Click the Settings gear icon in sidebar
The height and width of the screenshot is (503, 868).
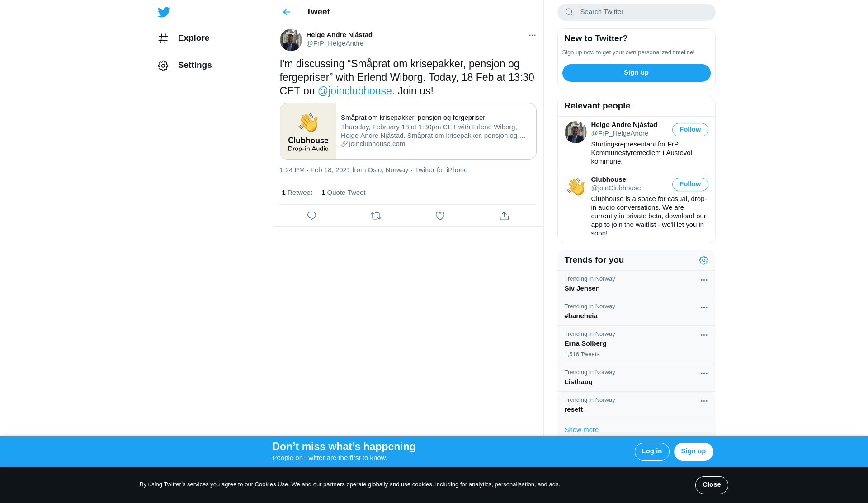tap(163, 66)
